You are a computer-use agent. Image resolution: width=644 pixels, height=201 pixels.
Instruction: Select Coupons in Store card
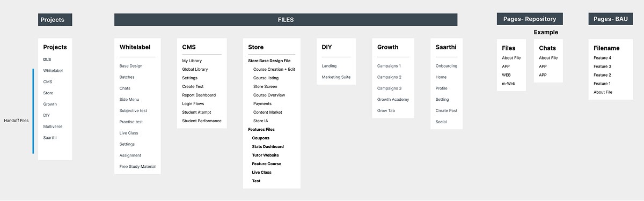pos(261,138)
